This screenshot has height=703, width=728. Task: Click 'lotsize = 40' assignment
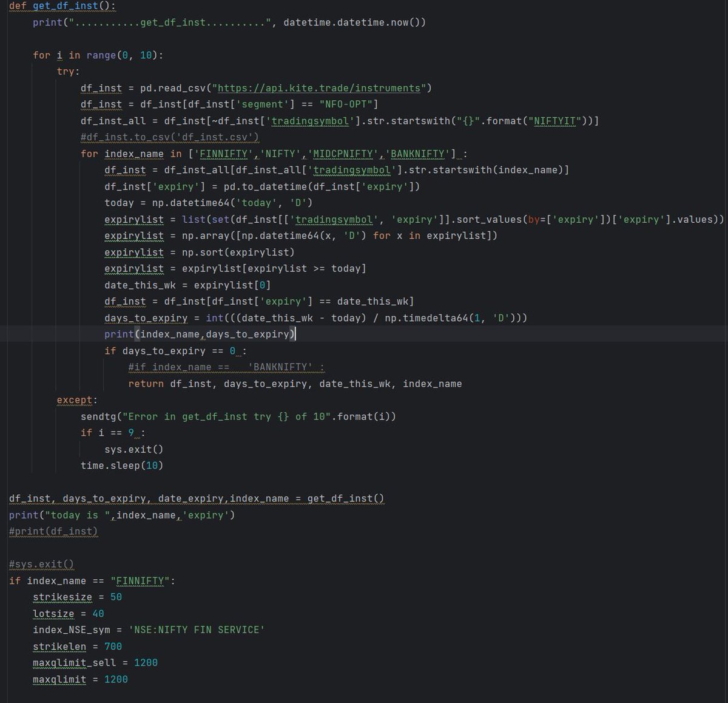[69, 614]
